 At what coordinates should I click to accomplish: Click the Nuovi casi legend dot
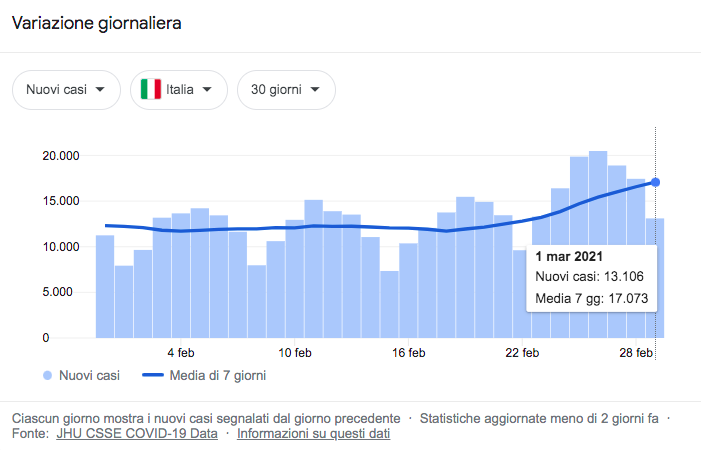(x=47, y=376)
